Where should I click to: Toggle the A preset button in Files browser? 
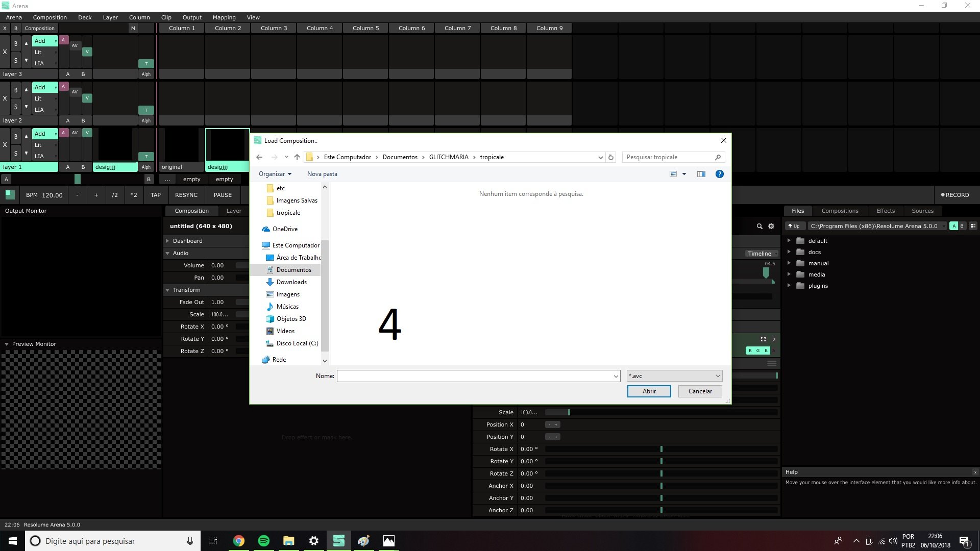(x=953, y=226)
